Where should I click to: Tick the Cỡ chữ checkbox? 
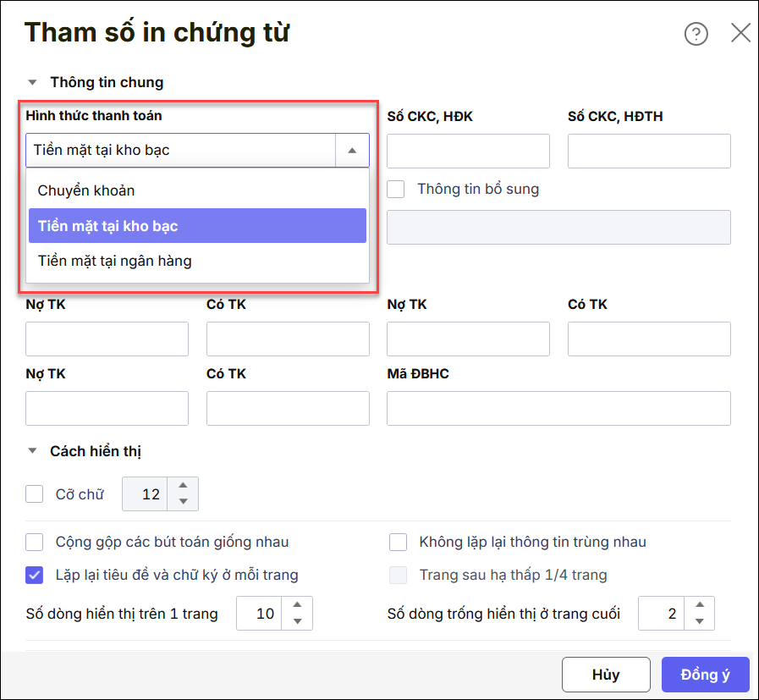point(35,493)
